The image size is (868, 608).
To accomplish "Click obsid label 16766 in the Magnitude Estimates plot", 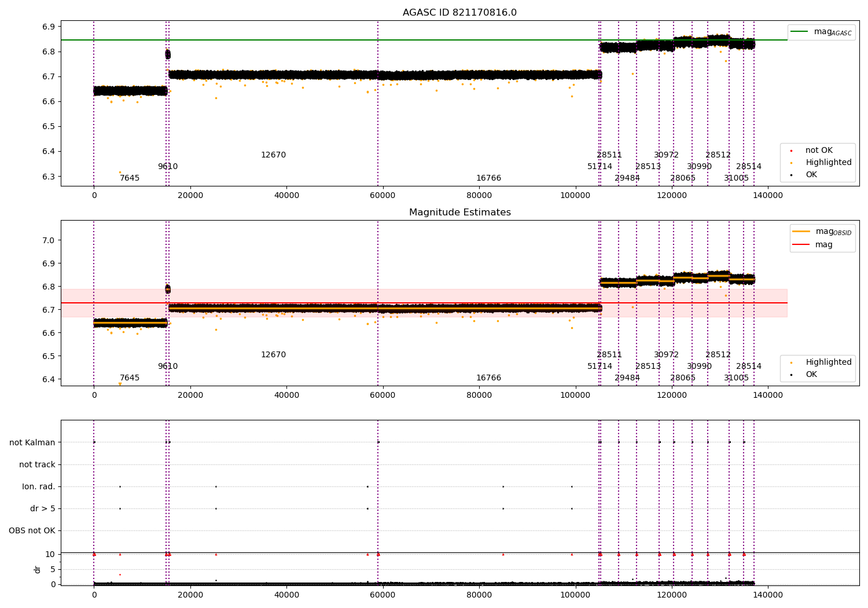I will point(488,378).
